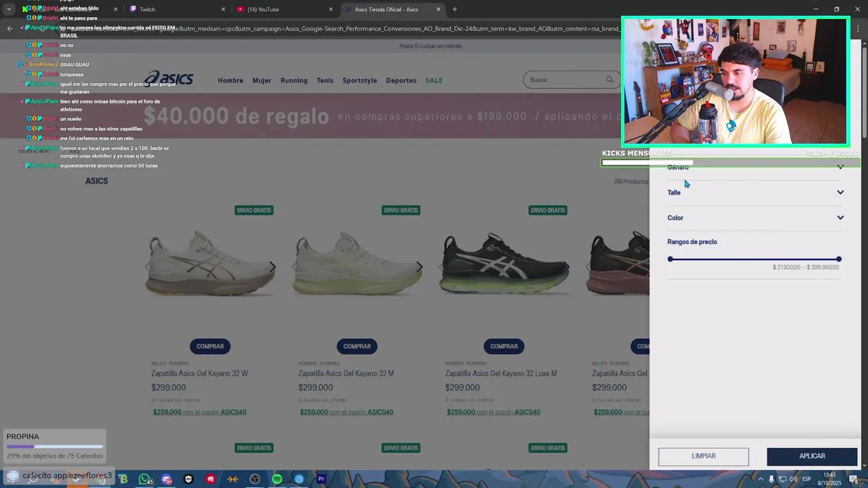Close the Twitch tab
868x488 pixels.
223,9
